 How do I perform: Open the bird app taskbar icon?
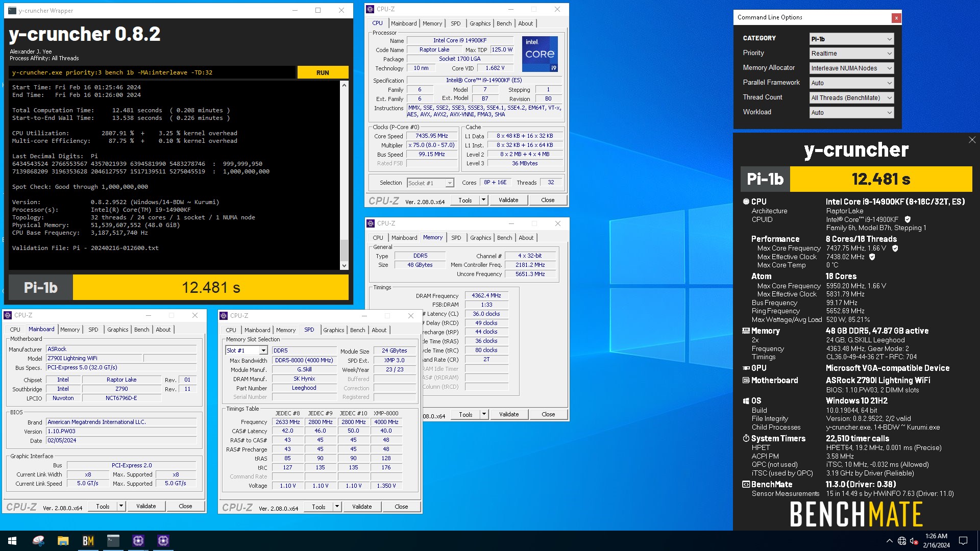(x=38, y=541)
